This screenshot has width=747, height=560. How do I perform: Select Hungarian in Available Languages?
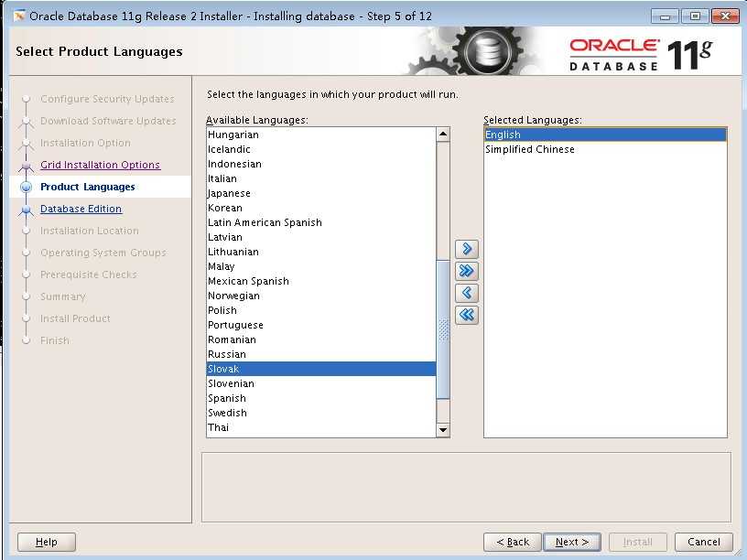[321, 135]
